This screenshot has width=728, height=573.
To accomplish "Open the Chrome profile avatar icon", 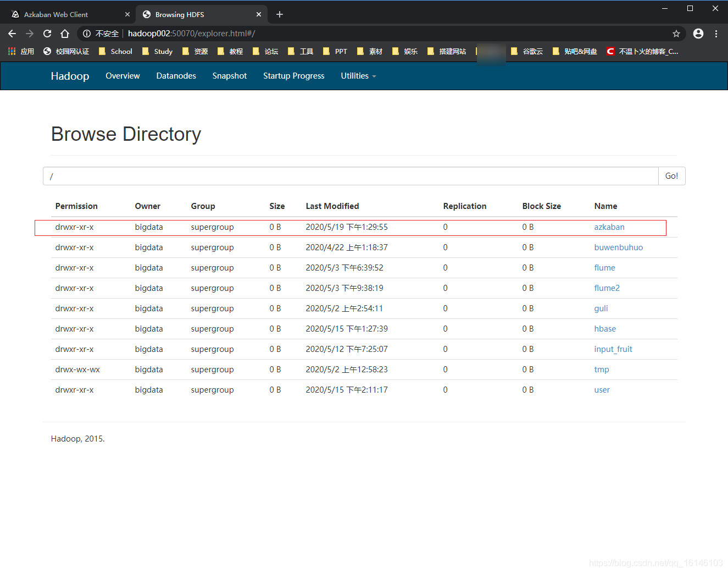I will click(698, 34).
